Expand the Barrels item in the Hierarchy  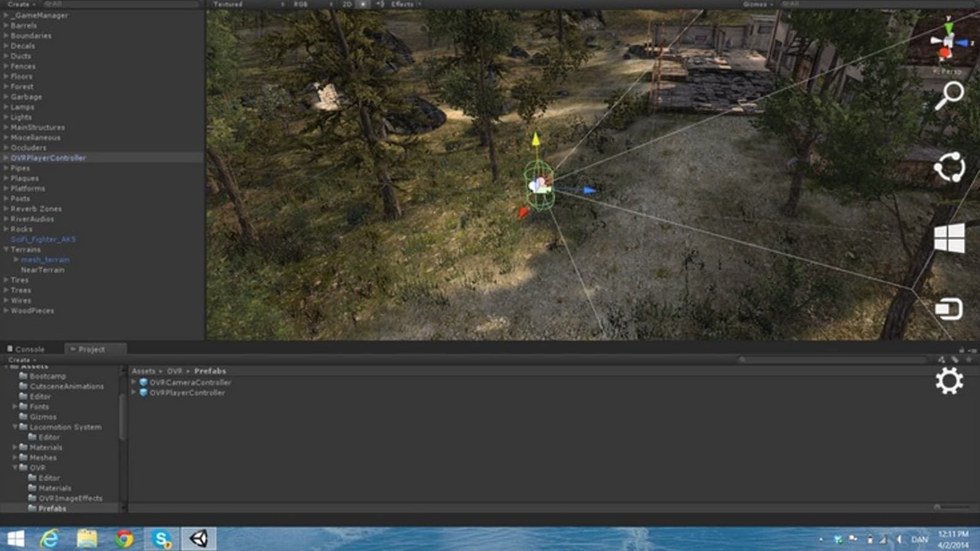pyautogui.click(x=6, y=26)
